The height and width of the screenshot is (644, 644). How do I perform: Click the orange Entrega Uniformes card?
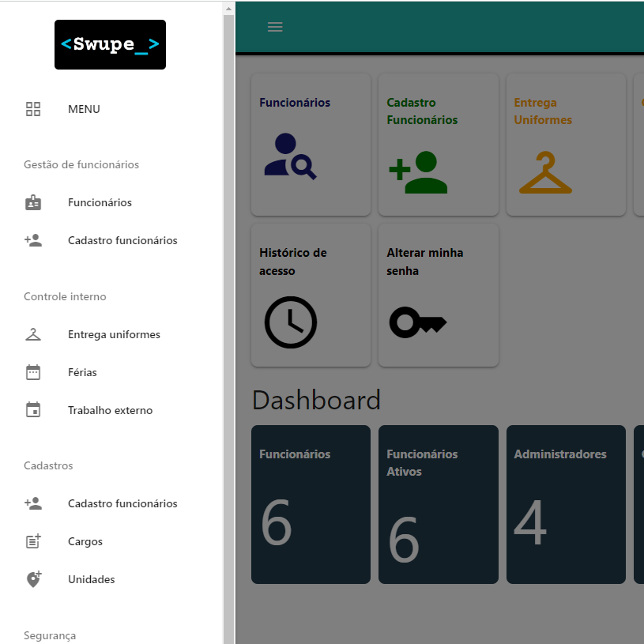point(566,145)
